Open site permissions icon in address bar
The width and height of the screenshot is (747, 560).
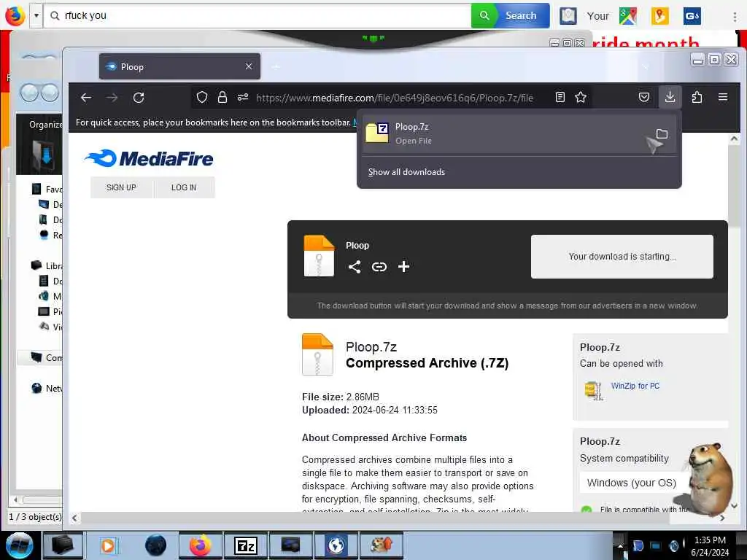(243, 98)
